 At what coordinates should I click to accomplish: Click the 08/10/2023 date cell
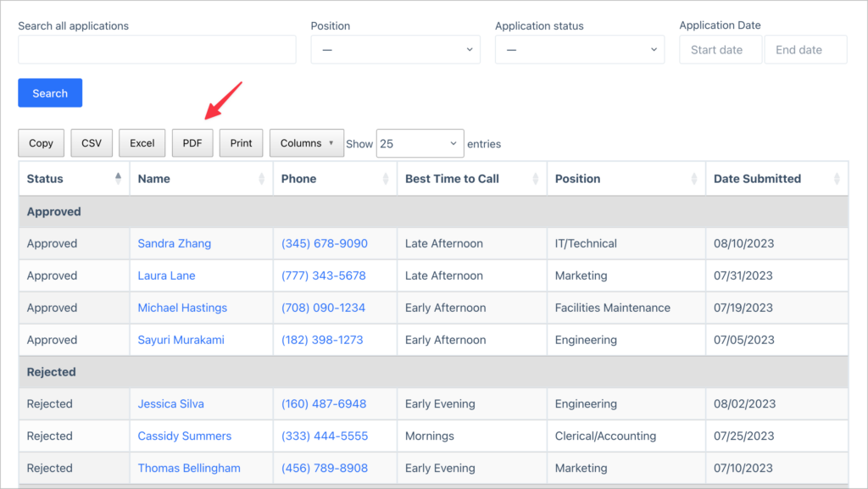pos(776,243)
